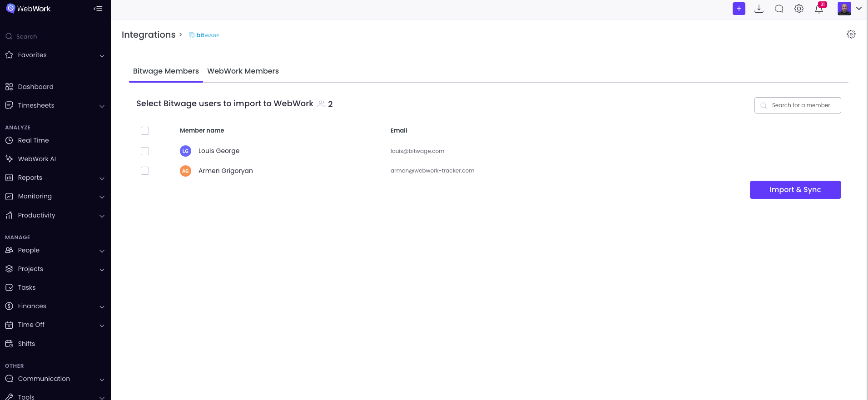The height and width of the screenshot is (400, 868).
Task: Collapse the sidebar with the menu icon
Action: point(98,9)
